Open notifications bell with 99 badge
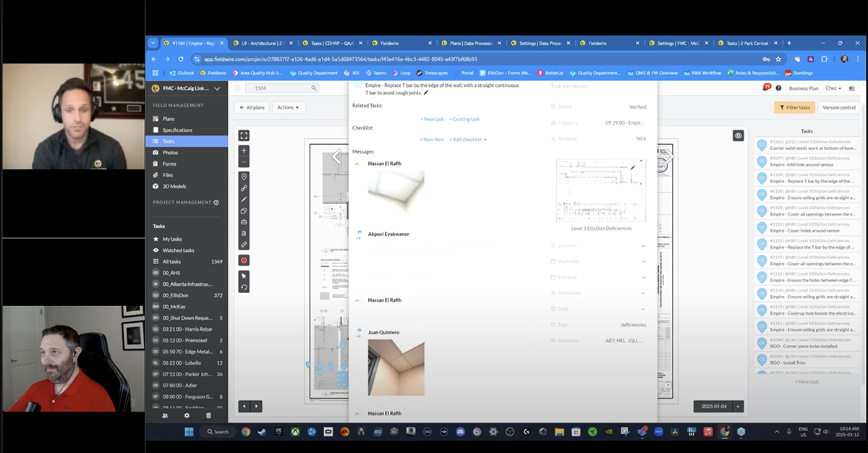 tap(767, 88)
